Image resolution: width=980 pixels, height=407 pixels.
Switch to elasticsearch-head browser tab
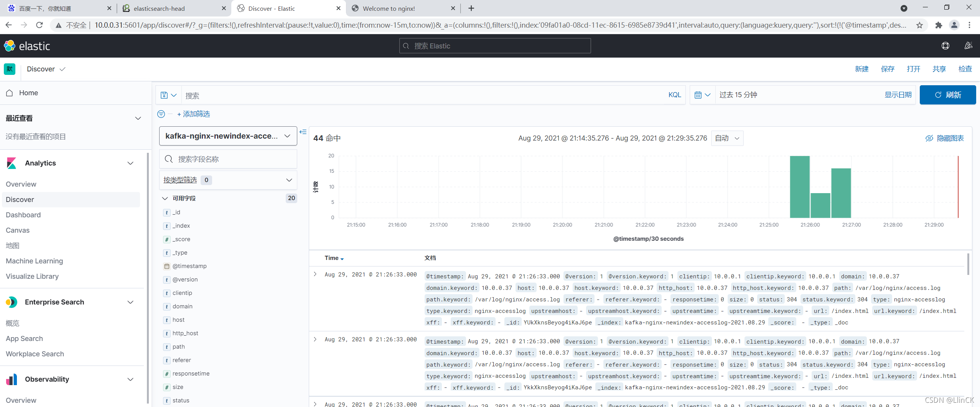[173, 8]
